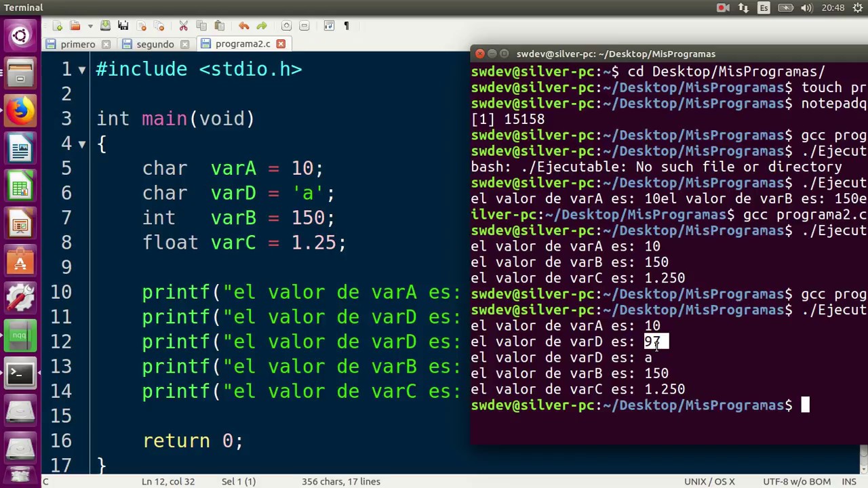Click the INS insert mode indicator
The height and width of the screenshot is (488, 868).
(849, 481)
